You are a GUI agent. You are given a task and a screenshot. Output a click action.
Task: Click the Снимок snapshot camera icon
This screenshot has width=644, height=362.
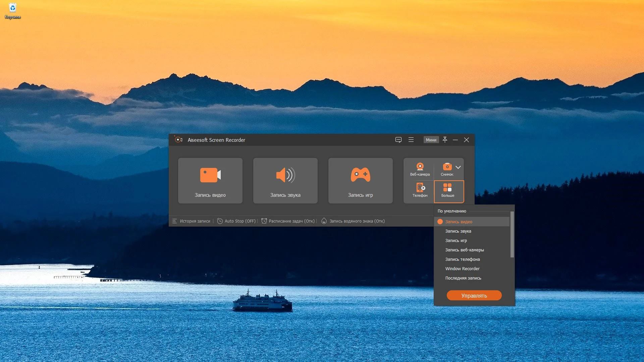click(447, 167)
